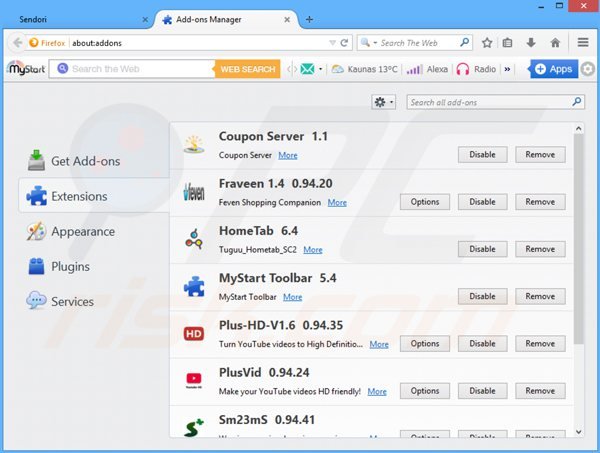Click the Firefox identity icon in address bar
The height and width of the screenshot is (453, 600).
pos(47,43)
